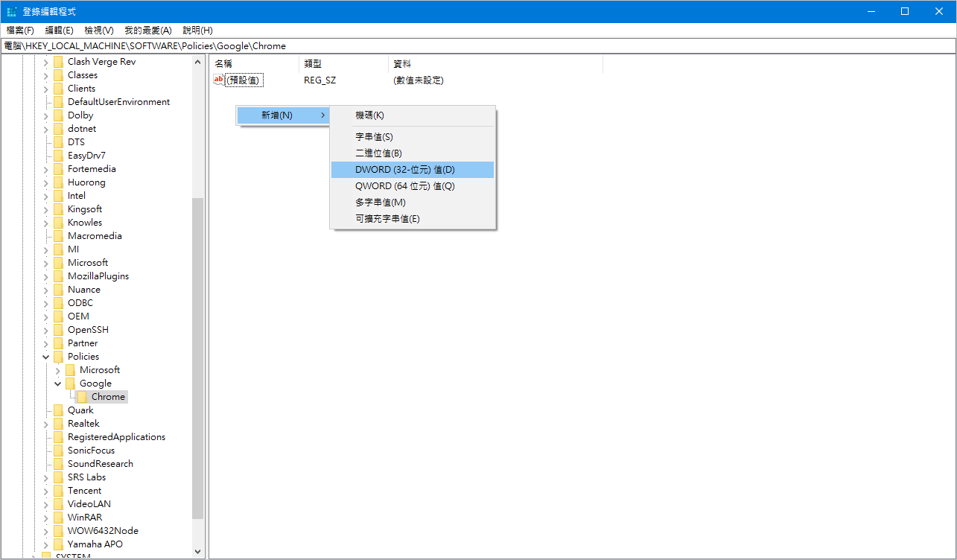Choose 可擴充字串值(E) in the submenu

tap(413, 219)
